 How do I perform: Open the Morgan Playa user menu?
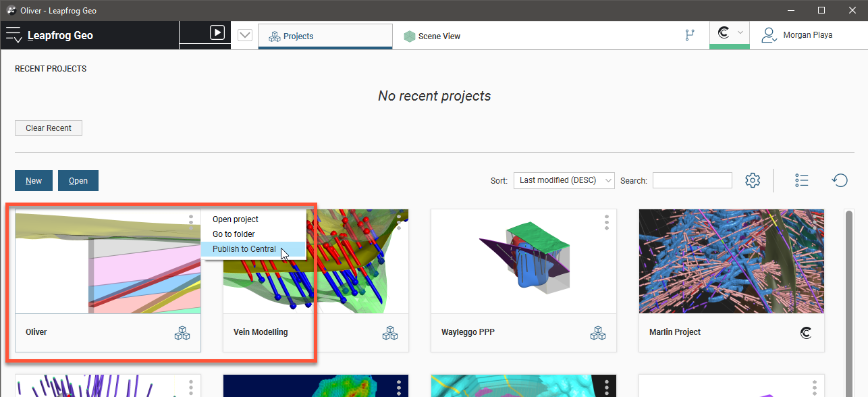[x=797, y=35]
